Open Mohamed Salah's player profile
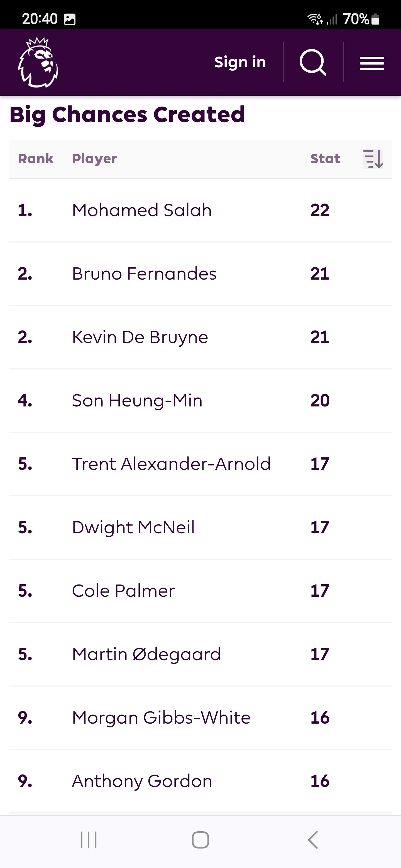The height and width of the screenshot is (868, 401). 142,210
